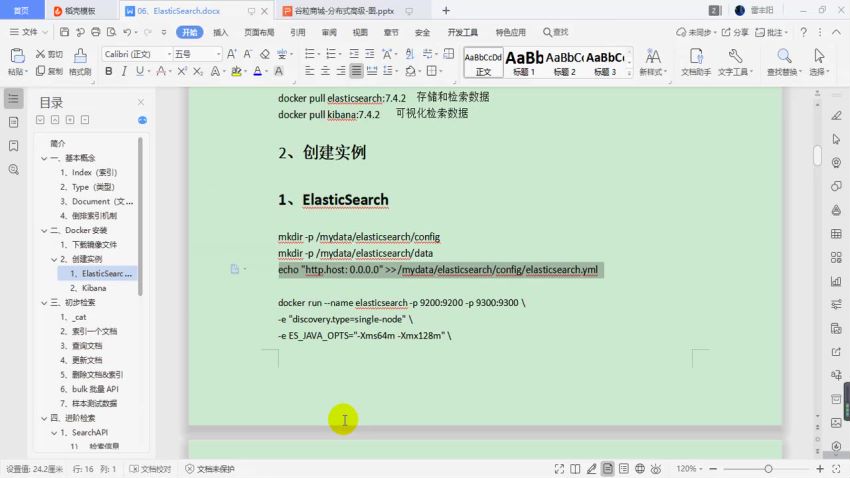Click the zoom slider handle
This screenshot has height=478, width=850.
pos(768,469)
